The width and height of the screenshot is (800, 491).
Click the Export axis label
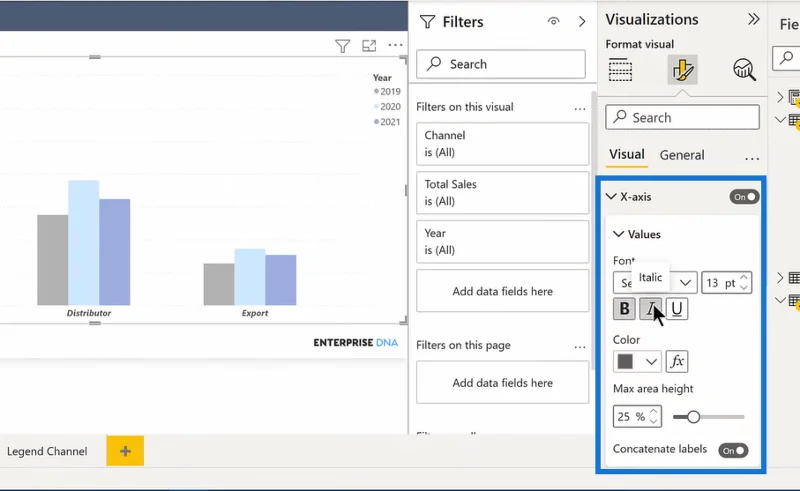coord(255,313)
